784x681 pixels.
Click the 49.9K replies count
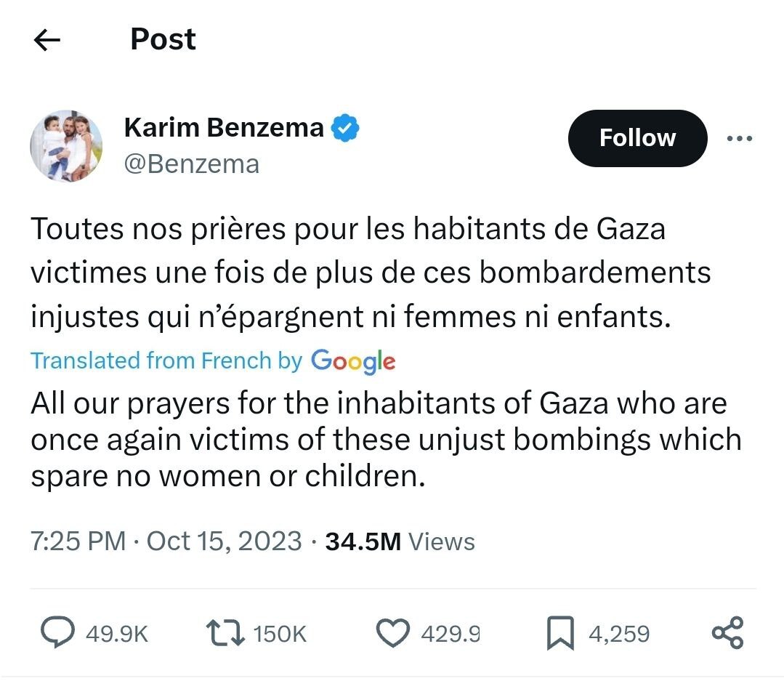[x=116, y=634]
